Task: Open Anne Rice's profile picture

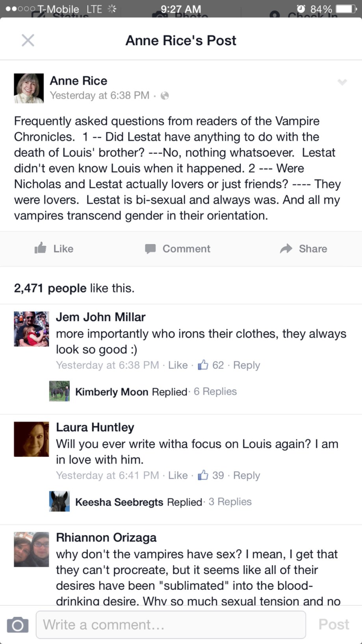Action: [x=29, y=88]
